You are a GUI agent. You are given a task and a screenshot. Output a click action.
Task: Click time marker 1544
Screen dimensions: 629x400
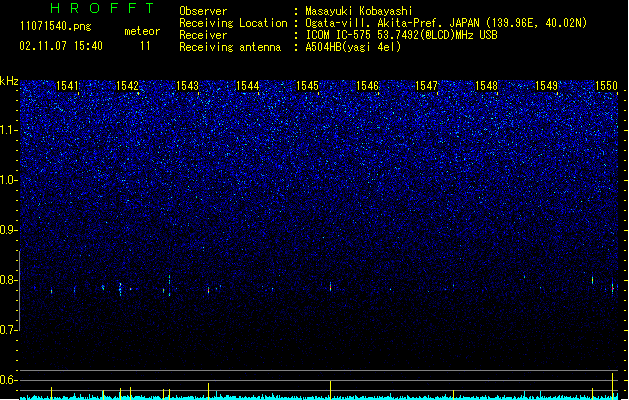248,85
